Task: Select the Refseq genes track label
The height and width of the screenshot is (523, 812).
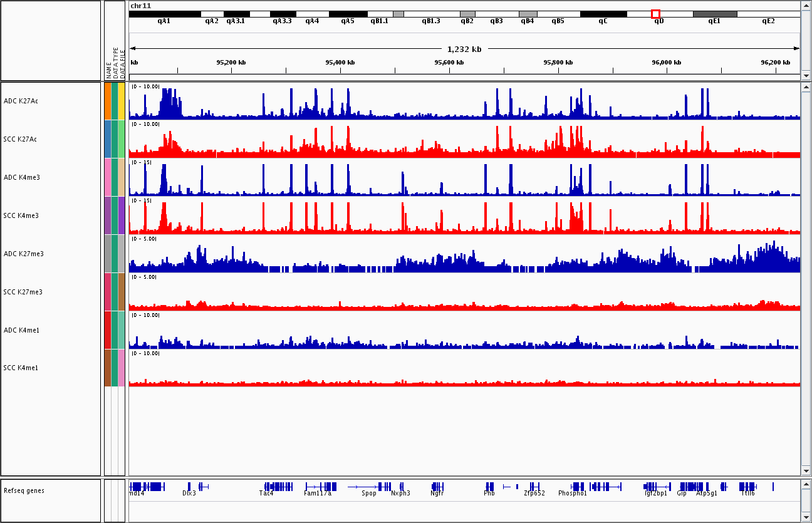Action: (24, 490)
